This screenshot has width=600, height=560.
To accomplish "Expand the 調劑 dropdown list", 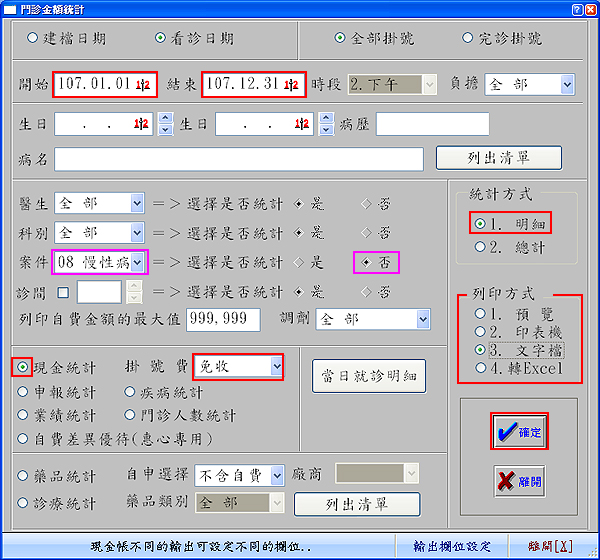I will [423, 320].
